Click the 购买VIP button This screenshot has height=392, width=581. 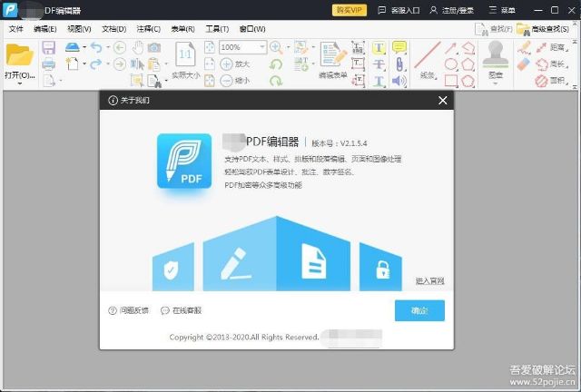pos(349,10)
